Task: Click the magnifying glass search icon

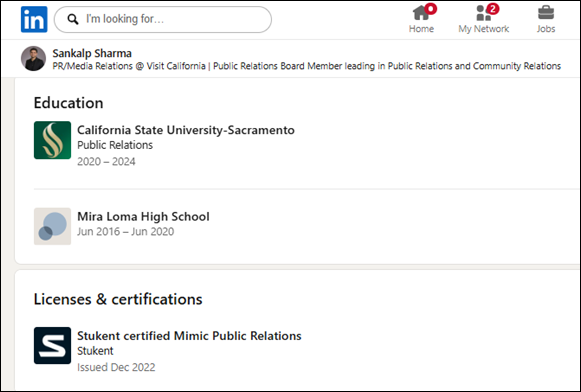Action: coord(73,19)
